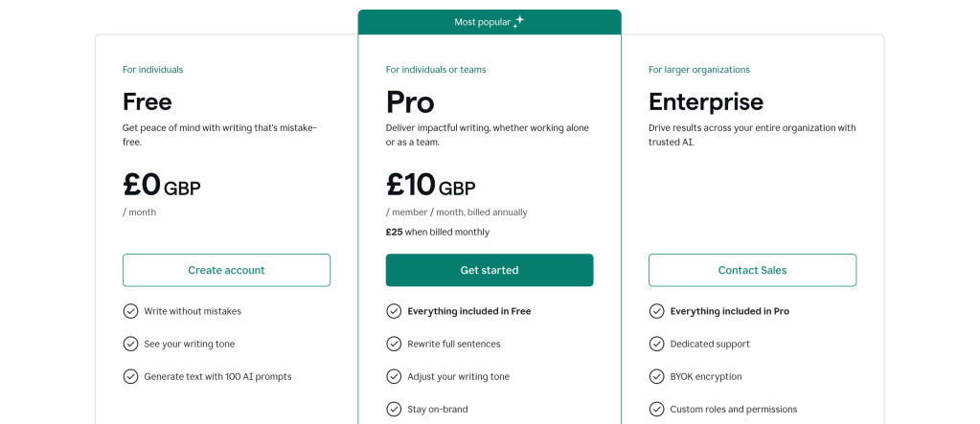The image size is (980, 424).
Task: Click checkmark icon next to Stay on-brand
Action: point(394,409)
